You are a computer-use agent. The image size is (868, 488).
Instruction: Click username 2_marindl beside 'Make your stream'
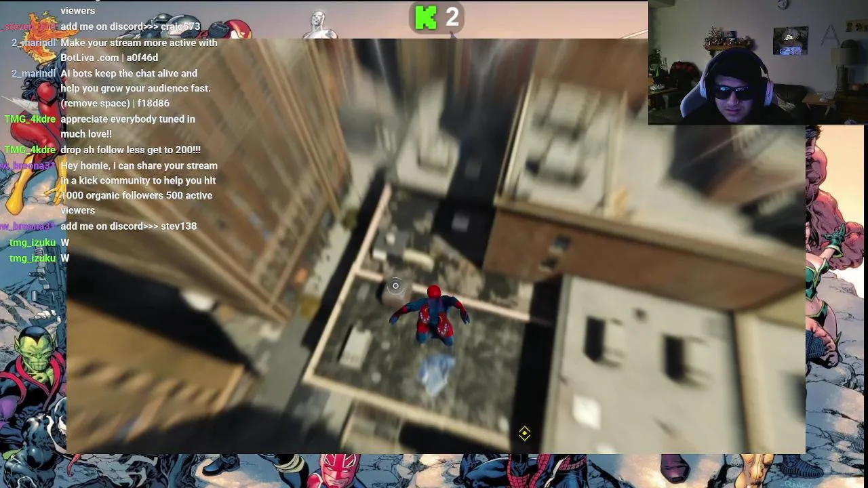pos(33,43)
